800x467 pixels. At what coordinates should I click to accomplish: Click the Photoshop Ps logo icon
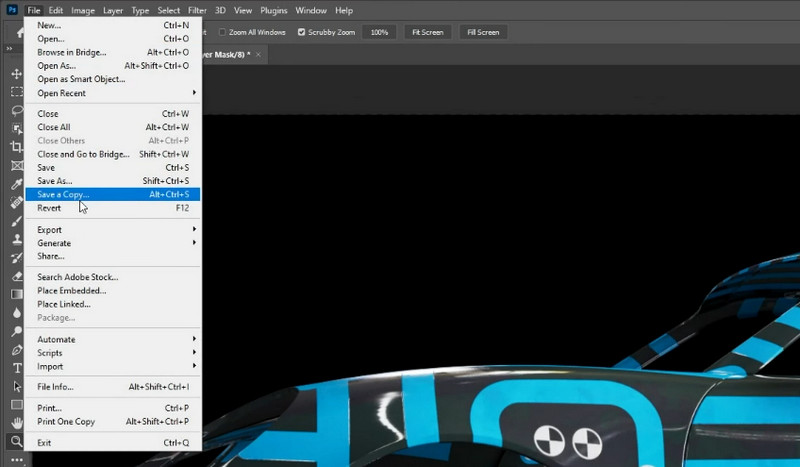click(x=12, y=10)
